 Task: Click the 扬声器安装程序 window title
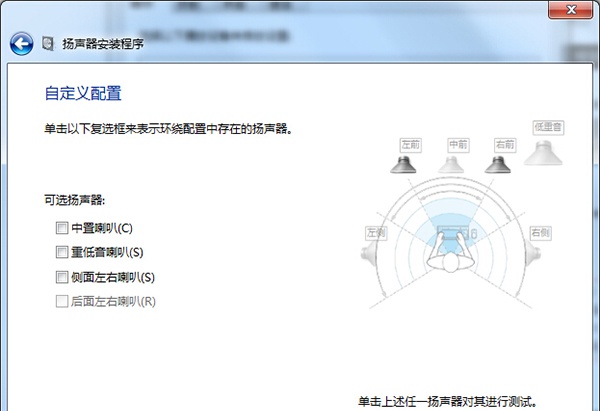coord(103,44)
